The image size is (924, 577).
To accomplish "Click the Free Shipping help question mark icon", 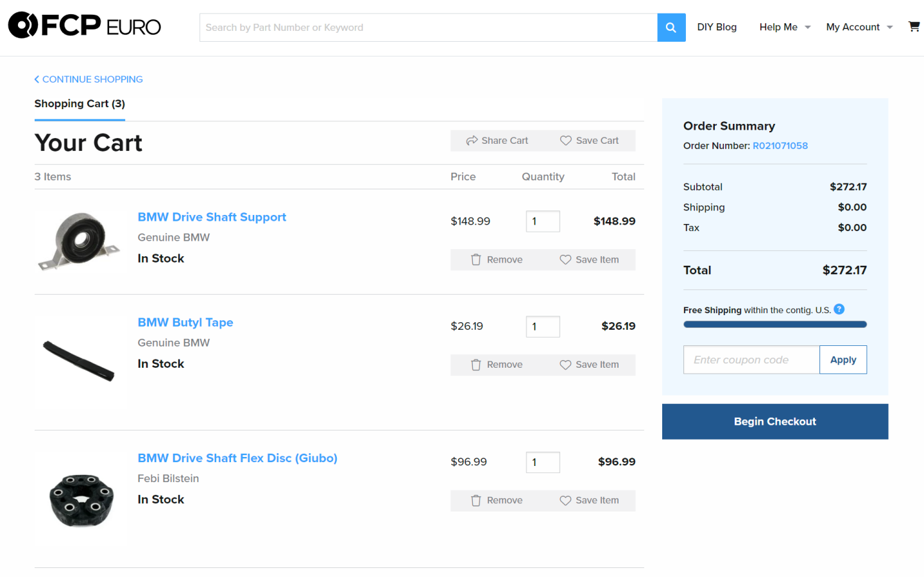I will point(839,309).
